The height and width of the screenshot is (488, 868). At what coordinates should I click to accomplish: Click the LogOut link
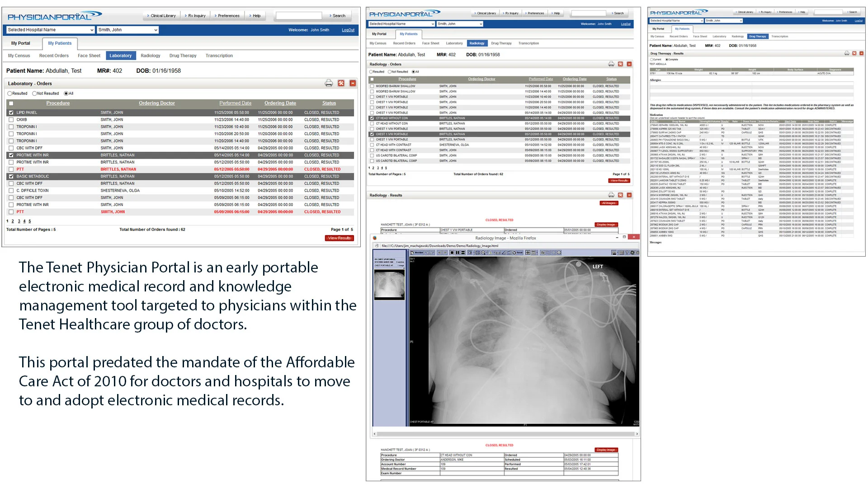pyautogui.click(x=348, y=30)
